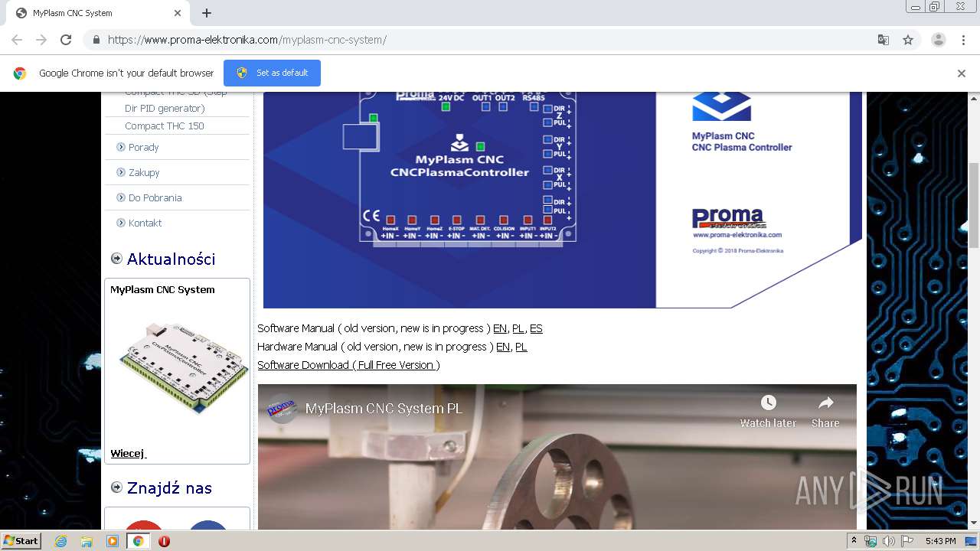Open the Software Manual EN link

(x=500, y=328)
